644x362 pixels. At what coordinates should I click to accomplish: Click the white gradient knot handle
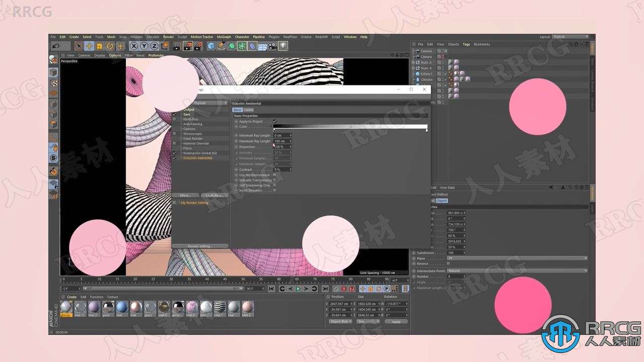[x=427, y=130]
